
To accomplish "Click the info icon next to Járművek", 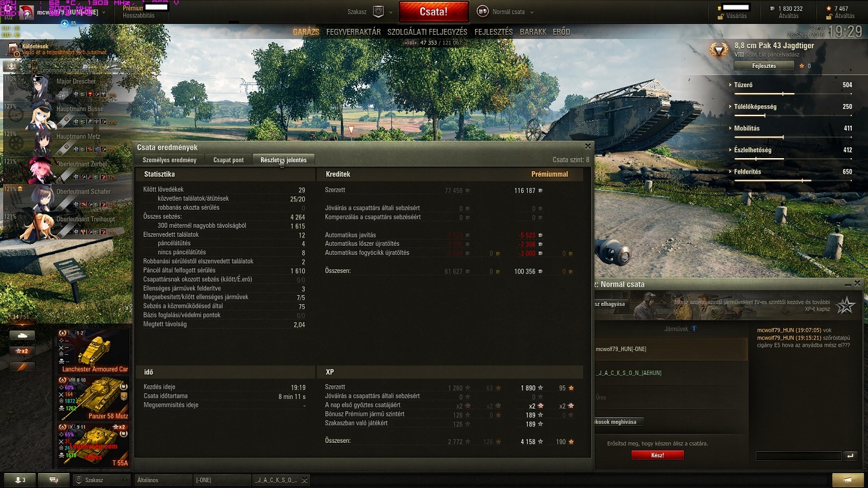I will 694,329.
